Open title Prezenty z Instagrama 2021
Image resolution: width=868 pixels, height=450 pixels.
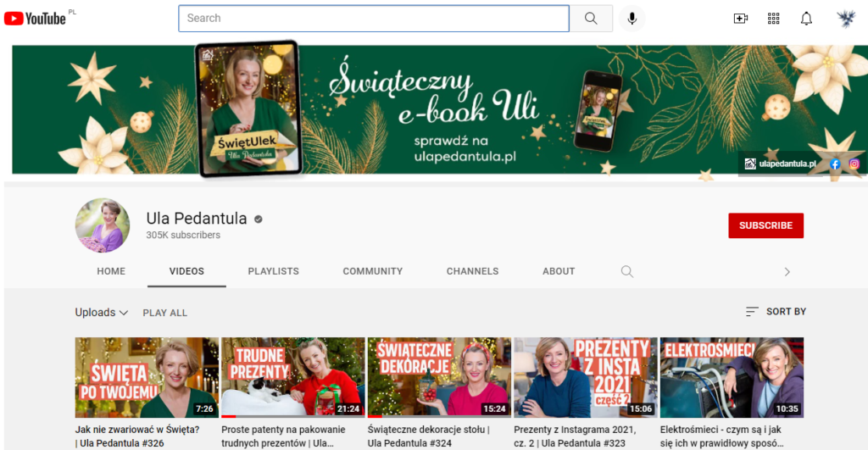(576, 436)
